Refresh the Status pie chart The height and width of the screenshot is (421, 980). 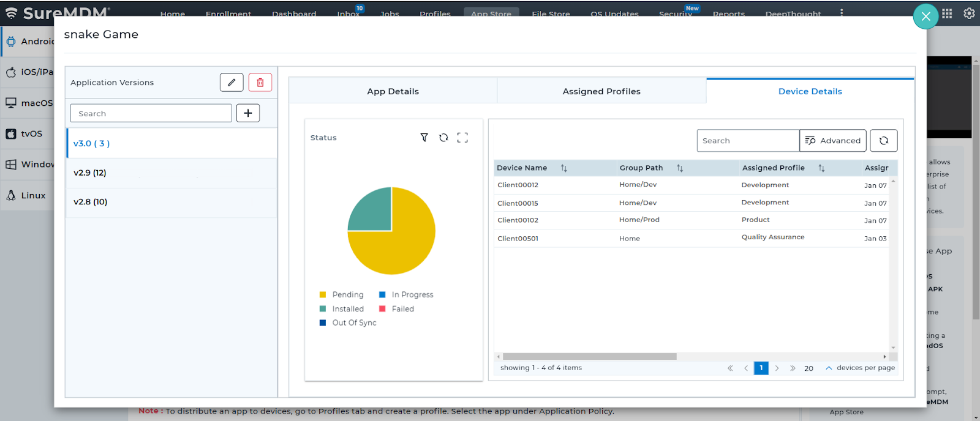point(443,138)
